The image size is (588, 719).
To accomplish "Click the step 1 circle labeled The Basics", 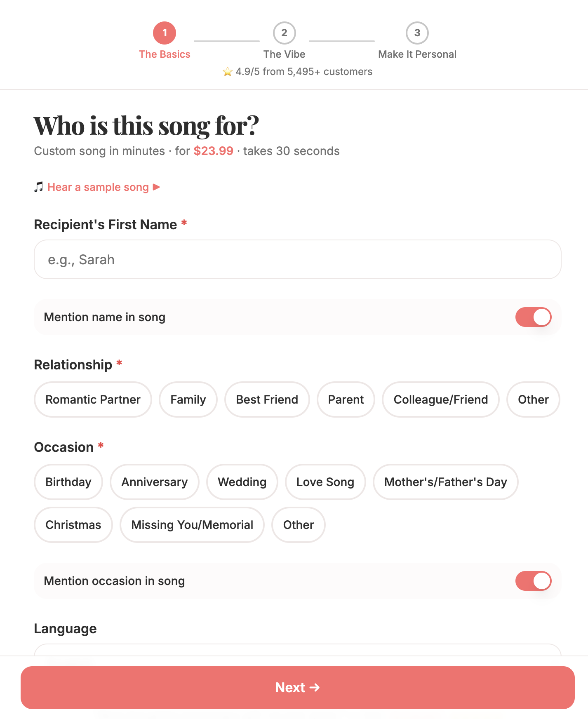I will coord(165,33).
